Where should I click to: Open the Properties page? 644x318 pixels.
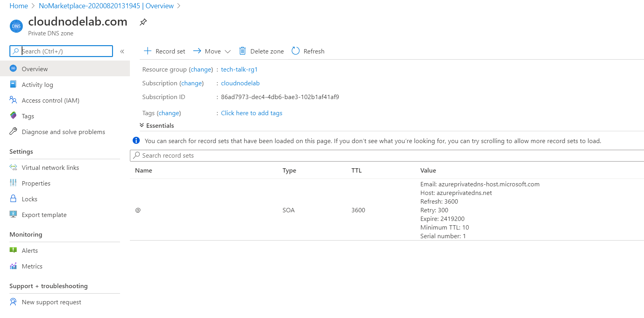pos(36,183)
